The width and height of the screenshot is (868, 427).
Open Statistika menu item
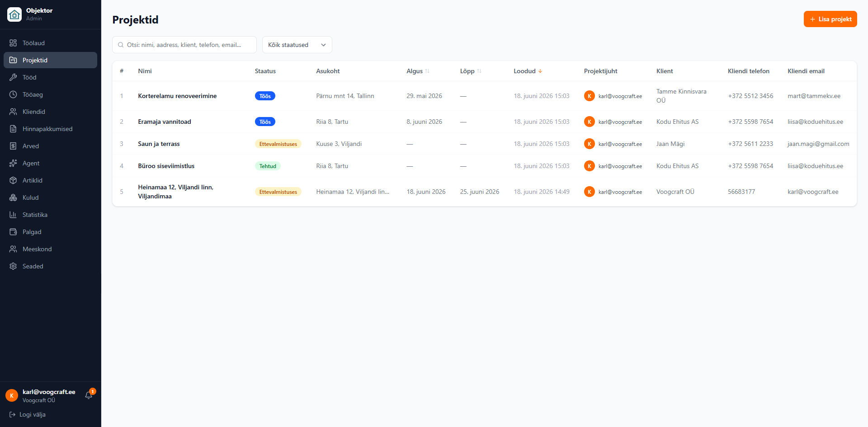pos(50,215)
